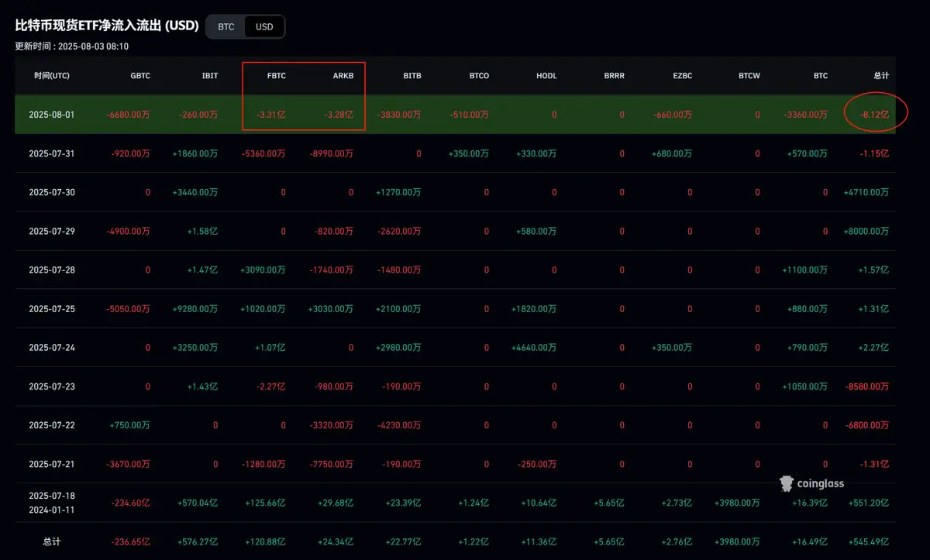Click the +3440.00万 IBIT value
Screen dimensions: 930x560
pos(195,192)
